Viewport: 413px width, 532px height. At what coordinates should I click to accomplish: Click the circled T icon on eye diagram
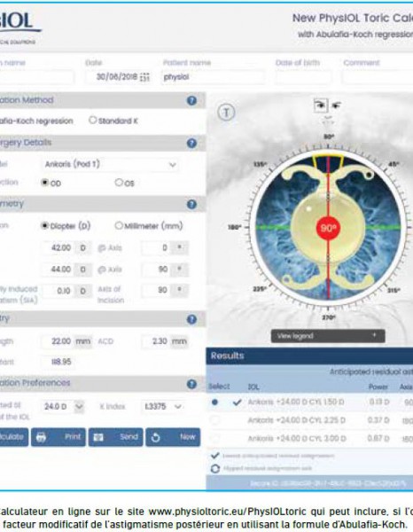coord(226,112)
